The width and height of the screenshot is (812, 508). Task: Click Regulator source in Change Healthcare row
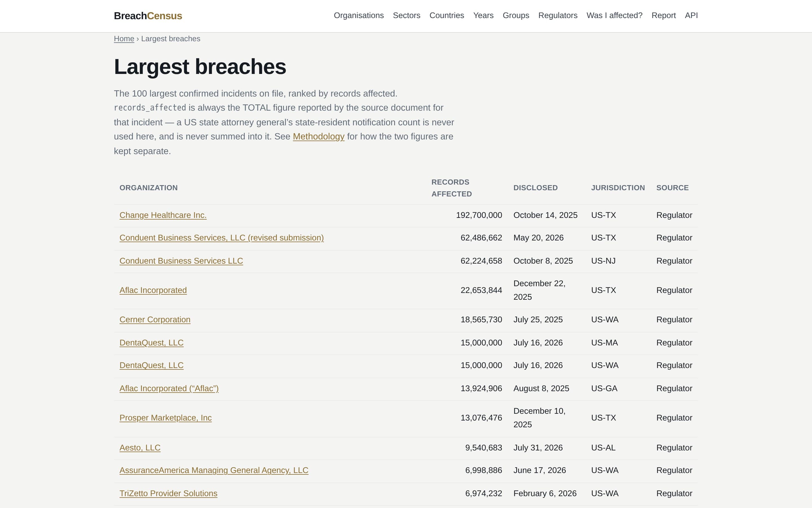coord(674,215)
